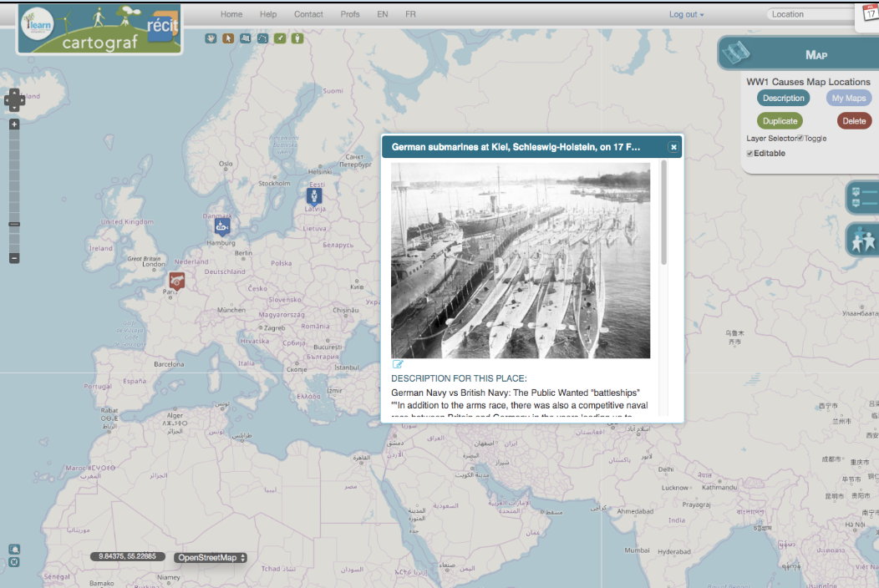Open My Maps

click(x=848, y=98)
